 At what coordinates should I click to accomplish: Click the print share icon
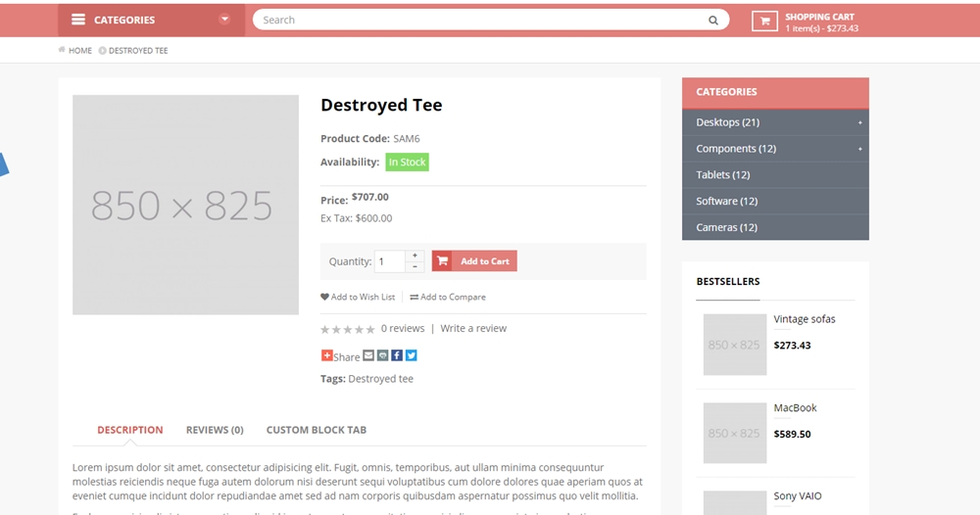tap(382, 355)
